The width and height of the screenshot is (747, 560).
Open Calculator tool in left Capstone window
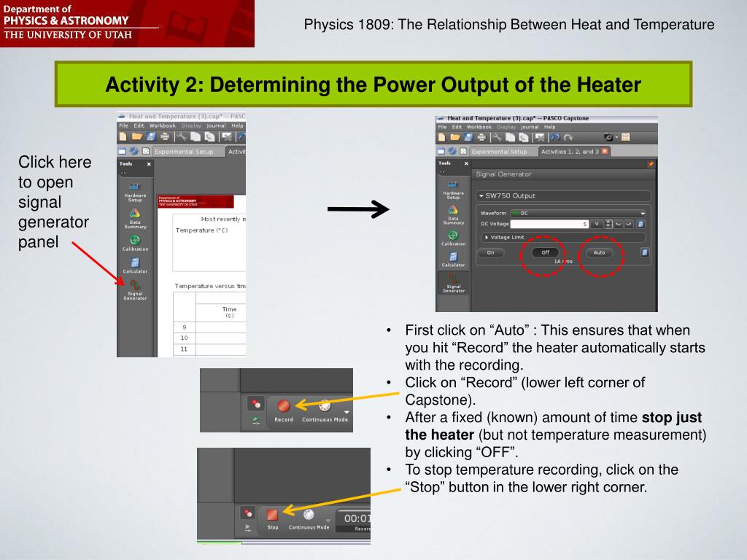(135, 265)
